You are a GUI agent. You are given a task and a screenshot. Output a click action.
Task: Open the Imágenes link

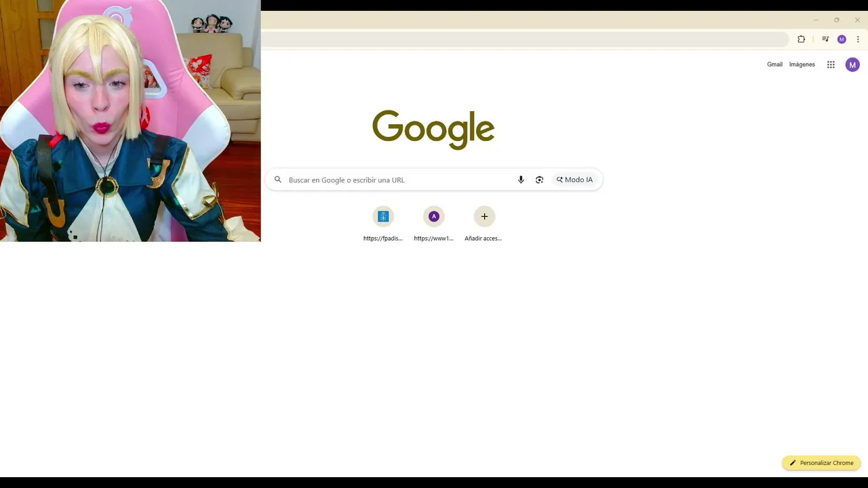tap(802, 64)
